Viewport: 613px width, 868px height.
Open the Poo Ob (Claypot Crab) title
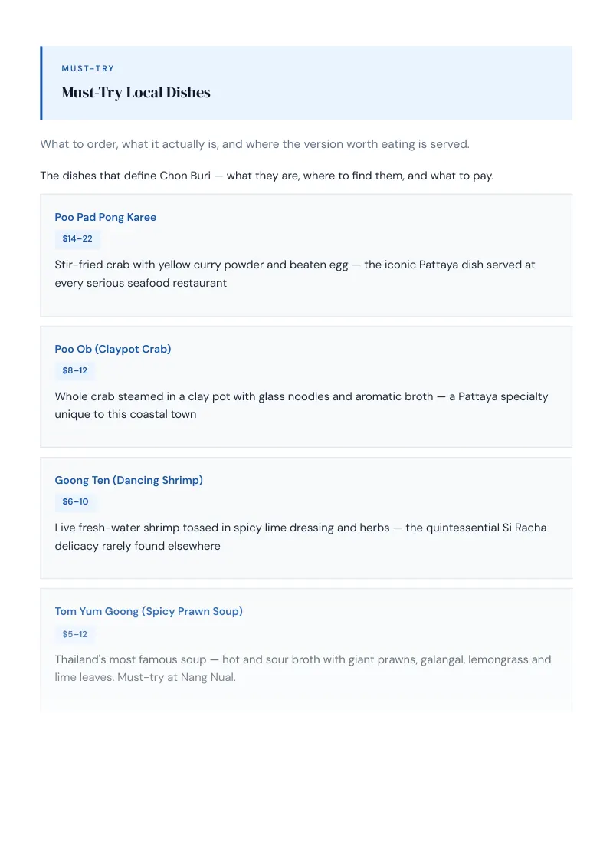(113, 349)
